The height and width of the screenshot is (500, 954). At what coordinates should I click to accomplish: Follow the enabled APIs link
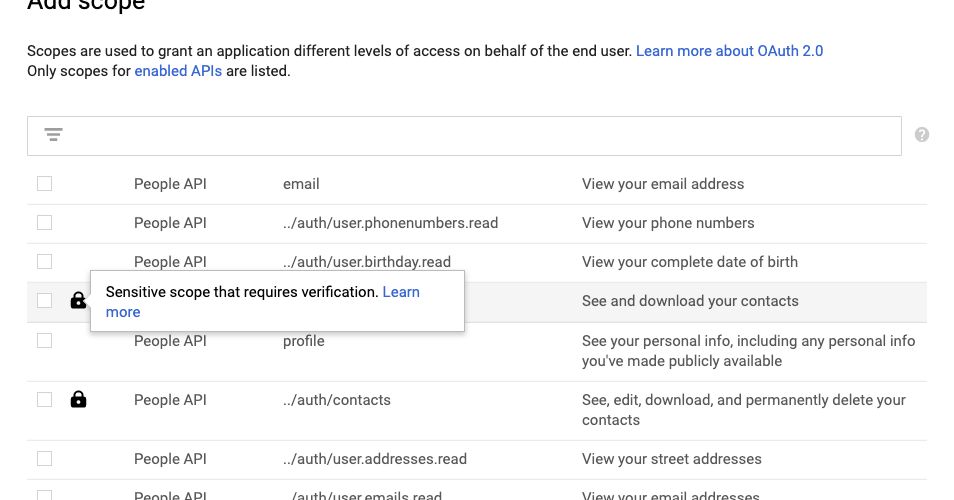(178, 71)
